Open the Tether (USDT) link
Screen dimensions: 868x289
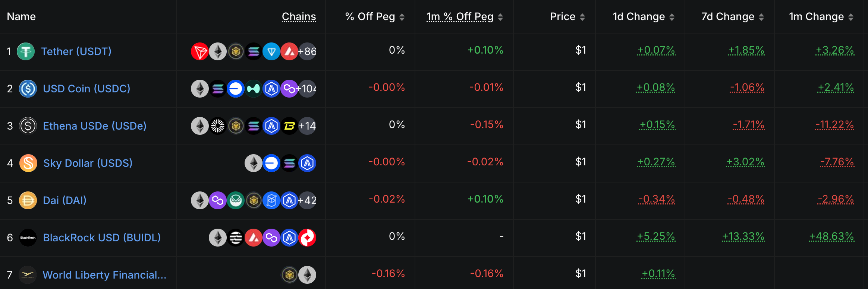[x=76, y=51]
